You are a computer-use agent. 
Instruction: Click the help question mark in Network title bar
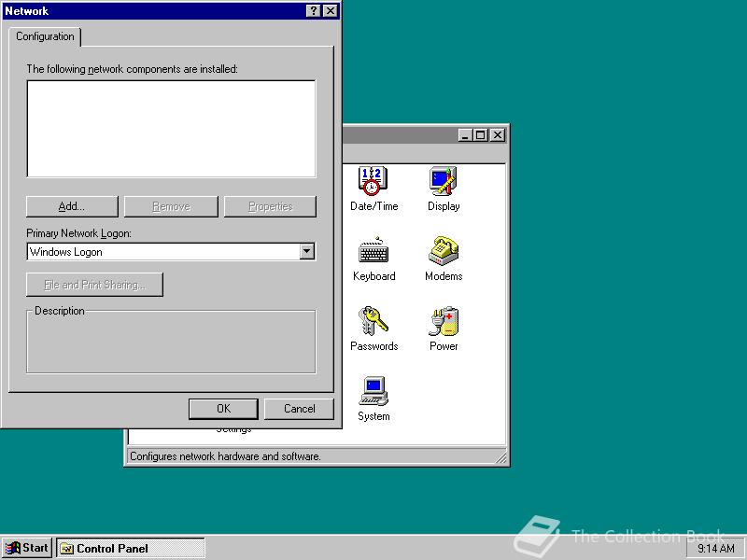(x=313, y=11)
